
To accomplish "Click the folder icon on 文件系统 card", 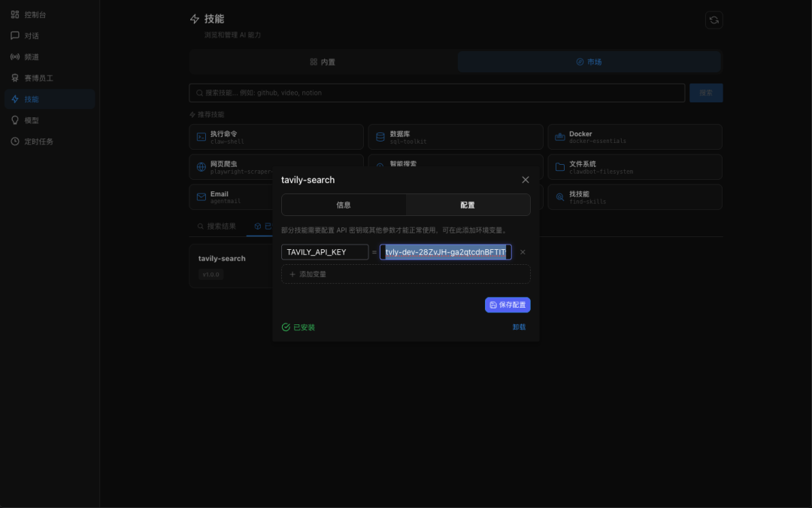I will pos(560,167).
